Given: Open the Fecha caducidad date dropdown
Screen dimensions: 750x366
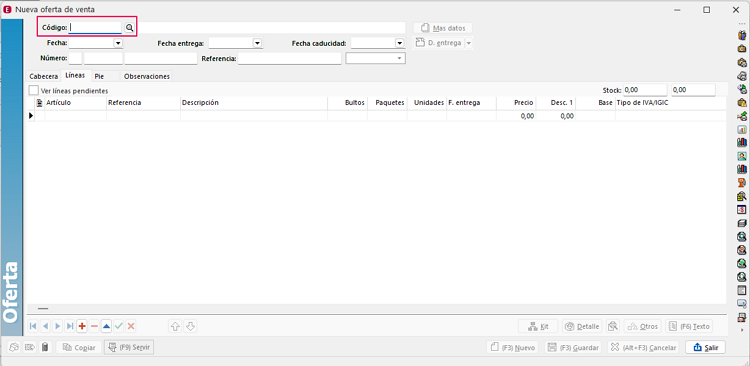Looking at the screenshot, I should click(400, 43).
